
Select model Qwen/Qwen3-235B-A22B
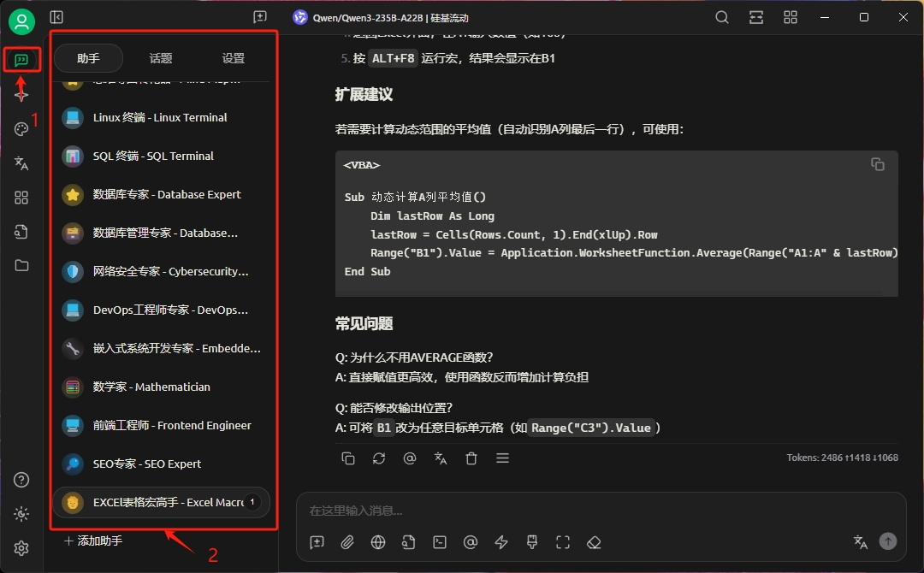tap(382, 18)
